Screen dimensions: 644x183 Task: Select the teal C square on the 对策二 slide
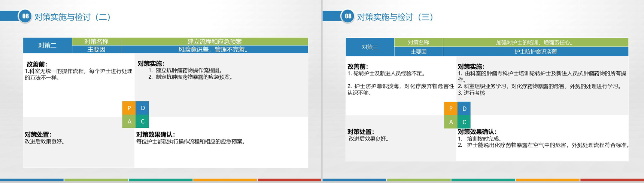tap(142, 121)
